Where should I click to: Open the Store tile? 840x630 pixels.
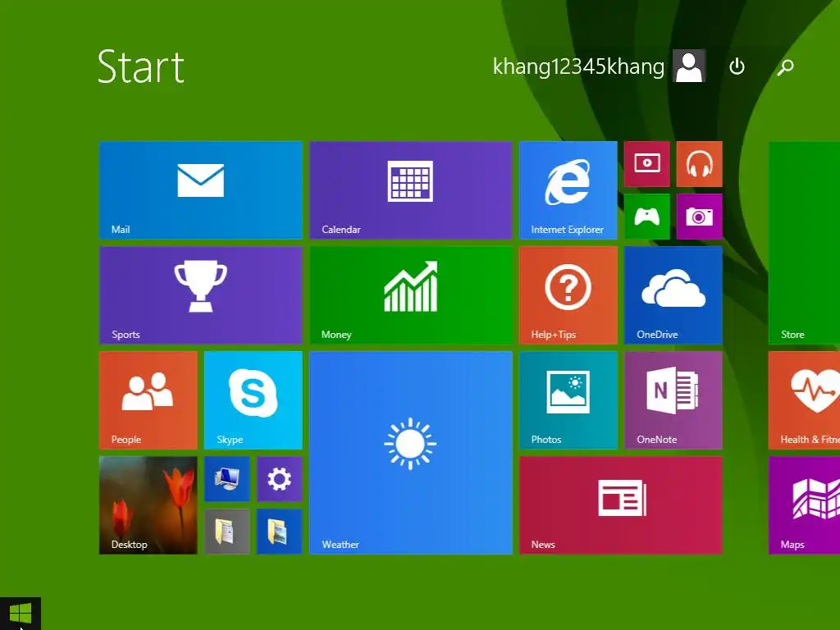[804, 243]
